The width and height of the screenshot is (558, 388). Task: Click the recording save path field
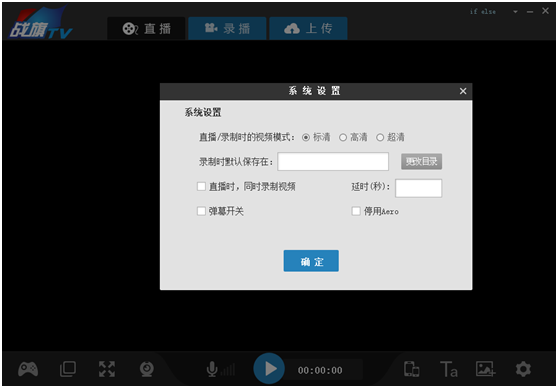point(333,162)
